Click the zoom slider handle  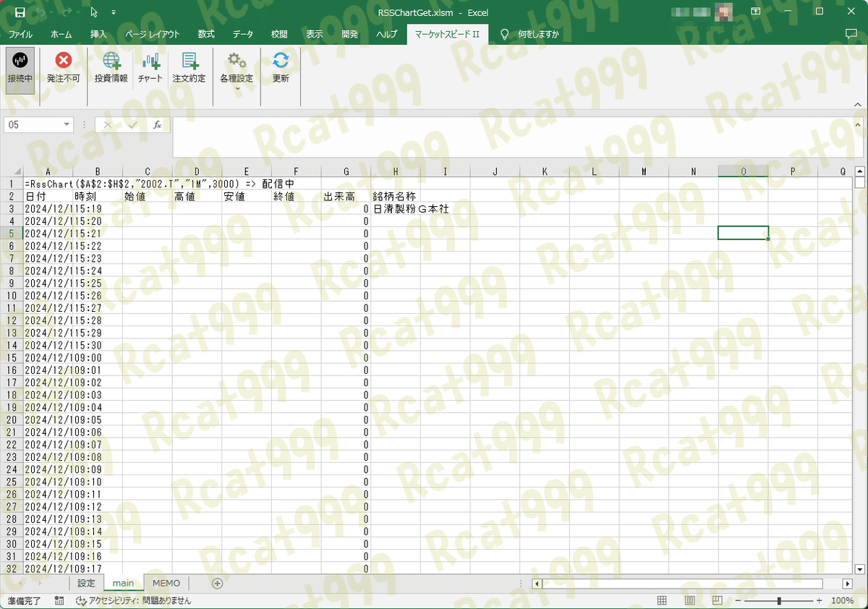click(x=779, y=601)
